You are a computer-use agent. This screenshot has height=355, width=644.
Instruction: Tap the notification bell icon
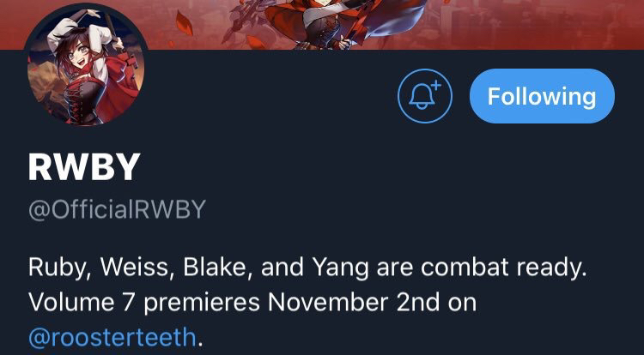pos(425,96)
